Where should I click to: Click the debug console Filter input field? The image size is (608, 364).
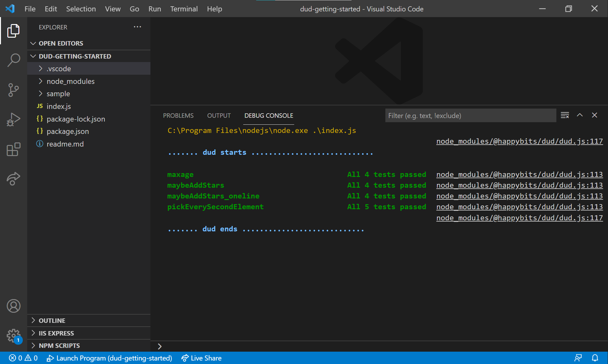point(470,116)
